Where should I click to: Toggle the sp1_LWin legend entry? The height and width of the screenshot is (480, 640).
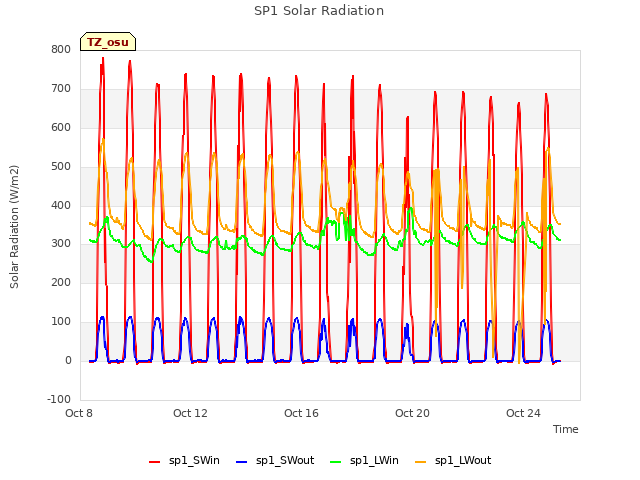364,461
